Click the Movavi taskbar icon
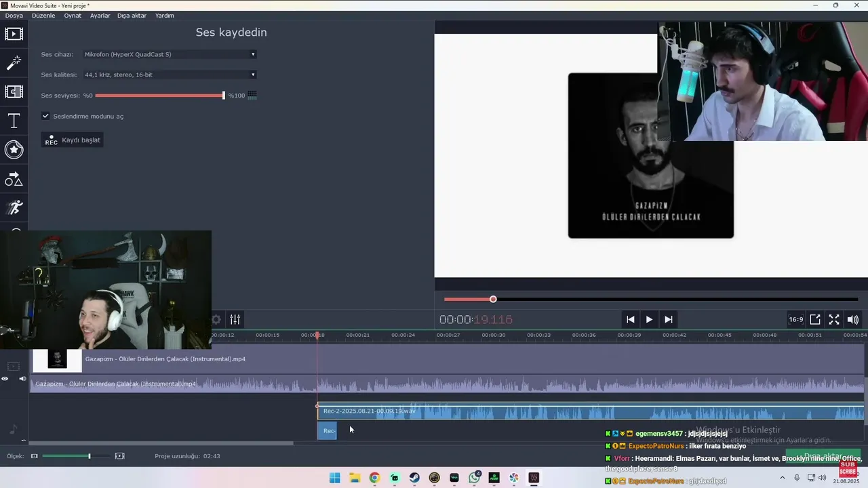 pyautogui.click(x=534, y=478)
